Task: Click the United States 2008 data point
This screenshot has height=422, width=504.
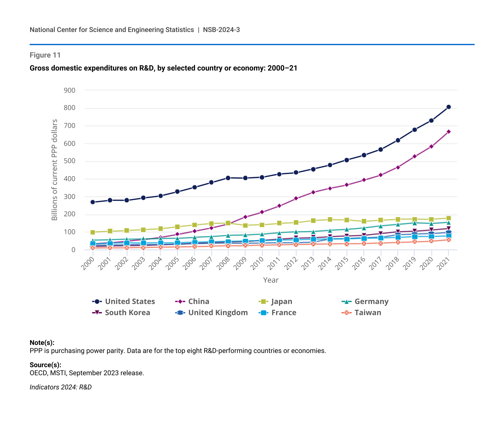Action: pos(228,178)
